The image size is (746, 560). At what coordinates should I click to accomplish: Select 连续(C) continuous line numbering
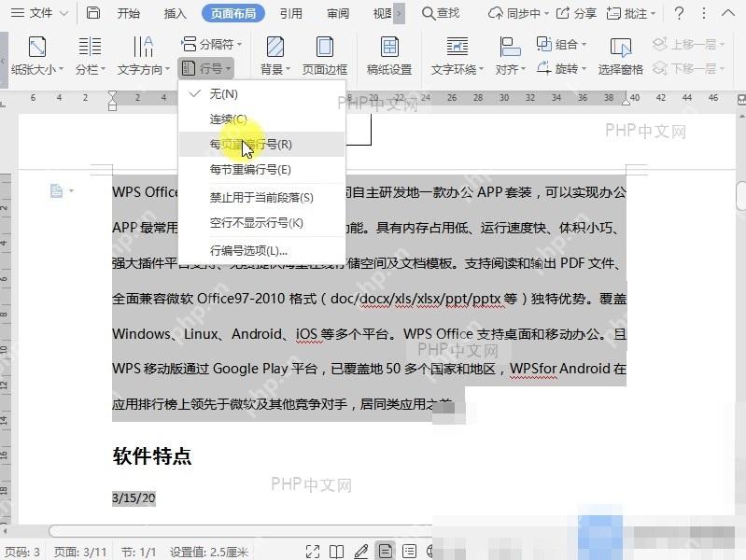pyautogui.click(x=261, y=119)
